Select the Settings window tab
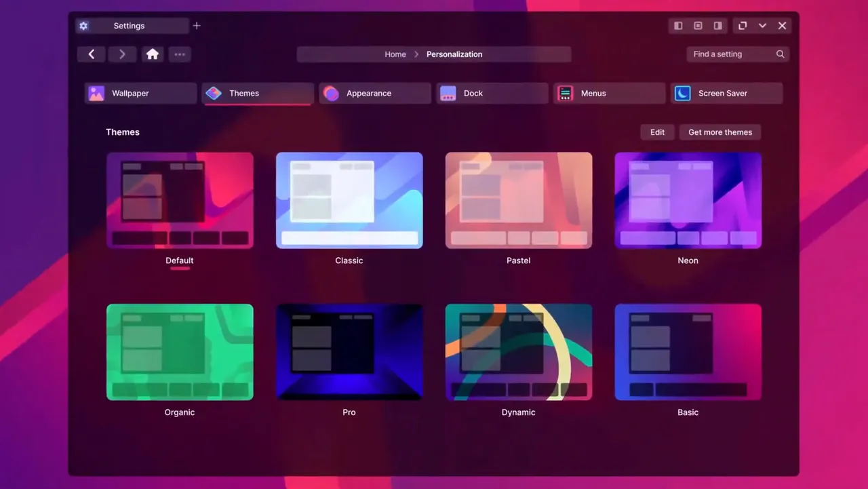The image size is (868, 489). (132, 26)
